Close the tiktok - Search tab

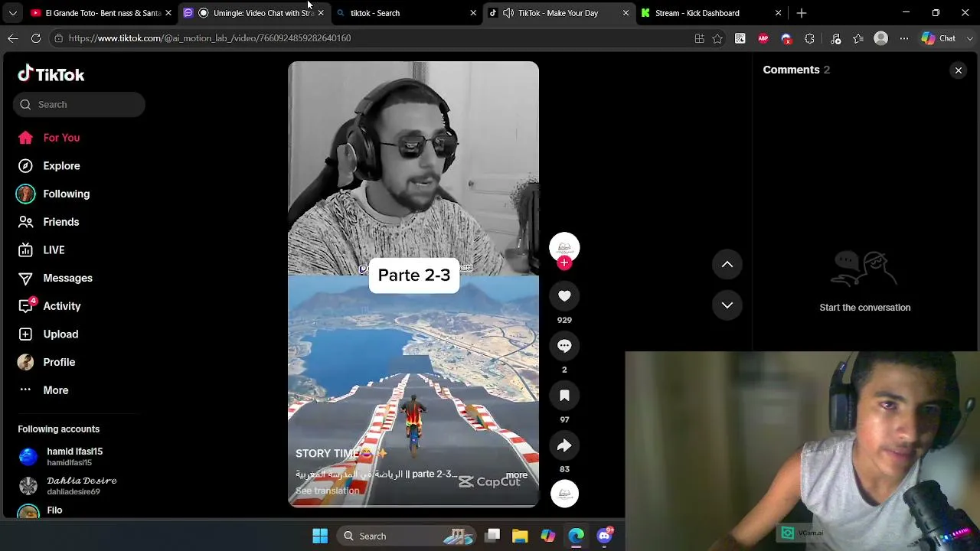(473, 13)
